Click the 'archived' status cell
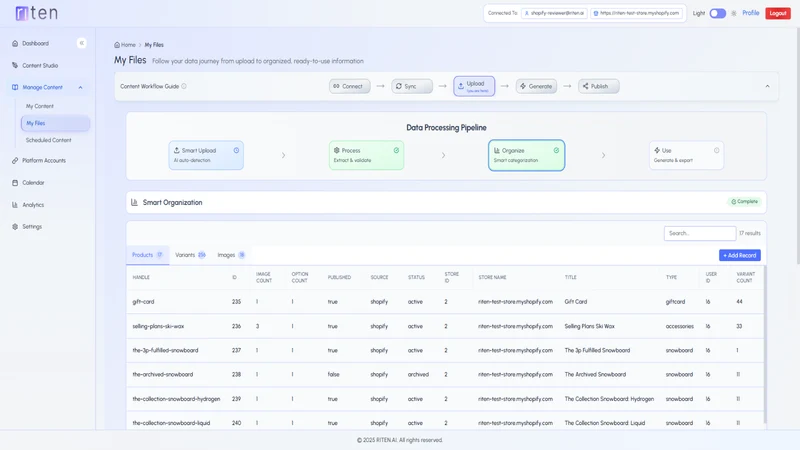This screenshot has width=800, height=450. pos(418,374)
